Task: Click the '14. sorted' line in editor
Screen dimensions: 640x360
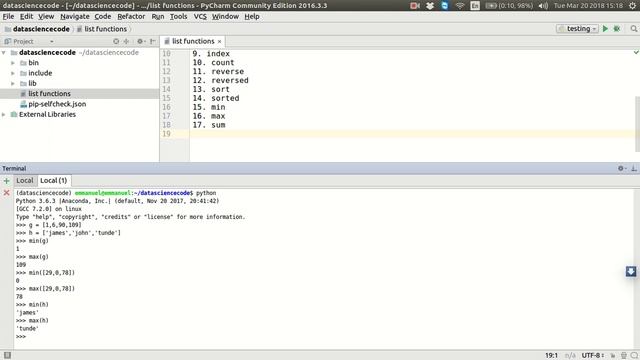Action: (x=216, y=98)
